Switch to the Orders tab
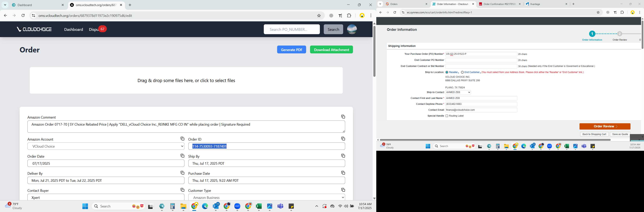The image size is (644, 212). (406, 4)
